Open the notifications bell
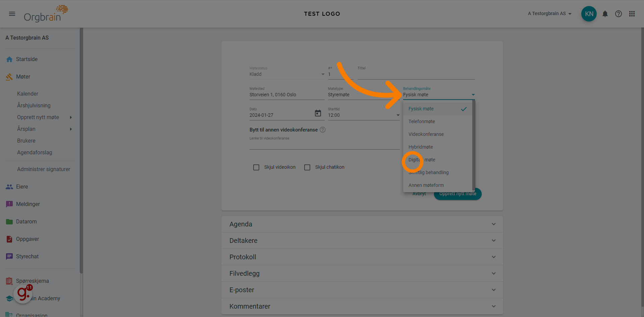 [x=605, y=14]
